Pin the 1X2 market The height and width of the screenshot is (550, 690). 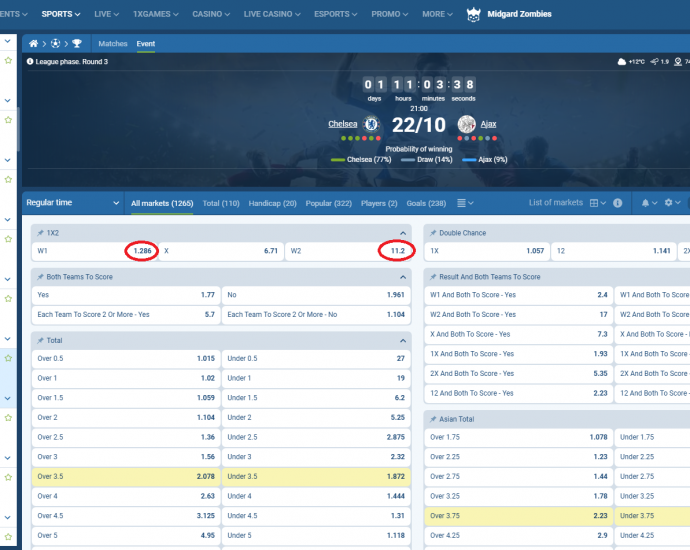coord(40,233)
